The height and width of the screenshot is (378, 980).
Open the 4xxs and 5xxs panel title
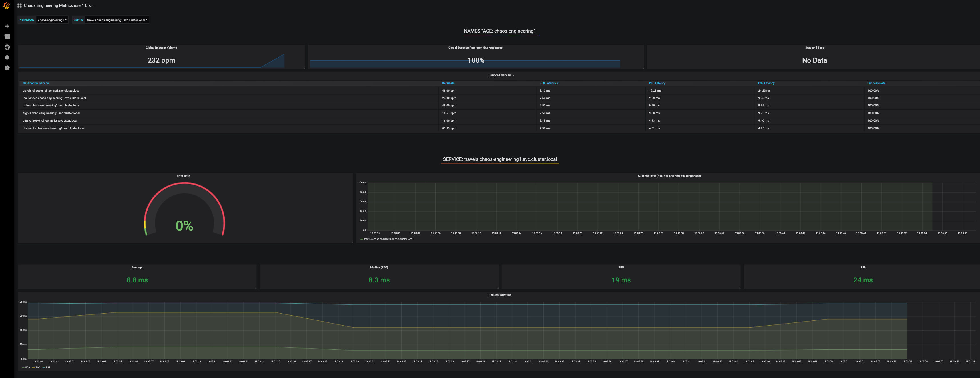click(814, 48)
